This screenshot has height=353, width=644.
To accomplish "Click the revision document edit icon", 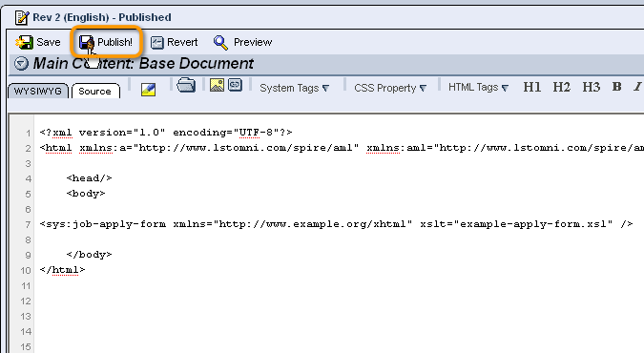I will coord(22,18).
